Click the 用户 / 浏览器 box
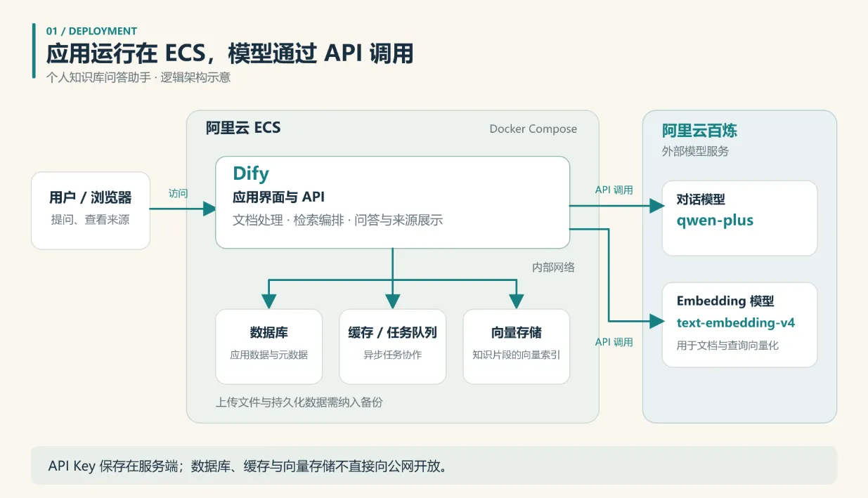This screenshot has height=498, width=868. click(x=91, y=211)
